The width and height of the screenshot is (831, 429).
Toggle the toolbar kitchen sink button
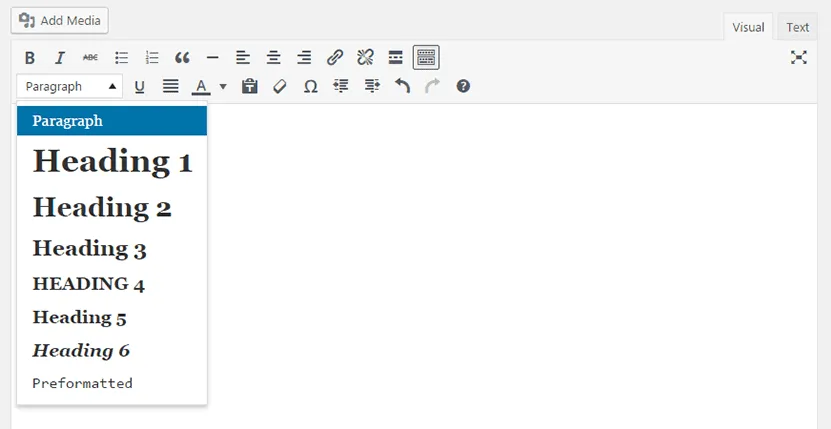click(426, 58)
